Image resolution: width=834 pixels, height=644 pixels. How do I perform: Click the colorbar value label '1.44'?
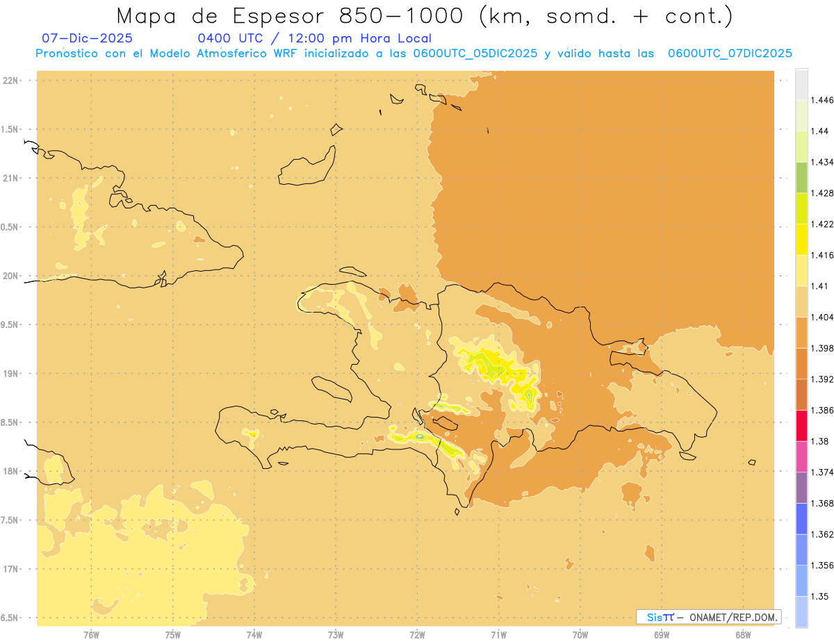point(821,131)
